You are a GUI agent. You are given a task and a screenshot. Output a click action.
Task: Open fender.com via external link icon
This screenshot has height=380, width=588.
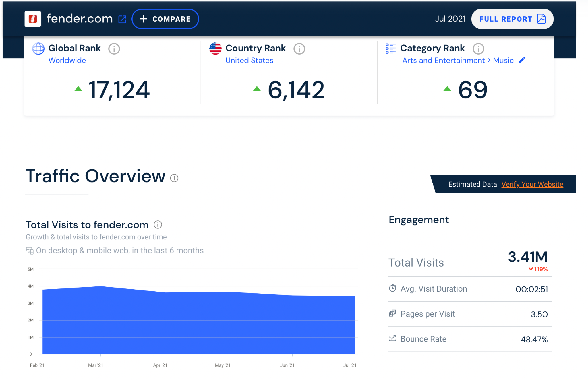122,19
